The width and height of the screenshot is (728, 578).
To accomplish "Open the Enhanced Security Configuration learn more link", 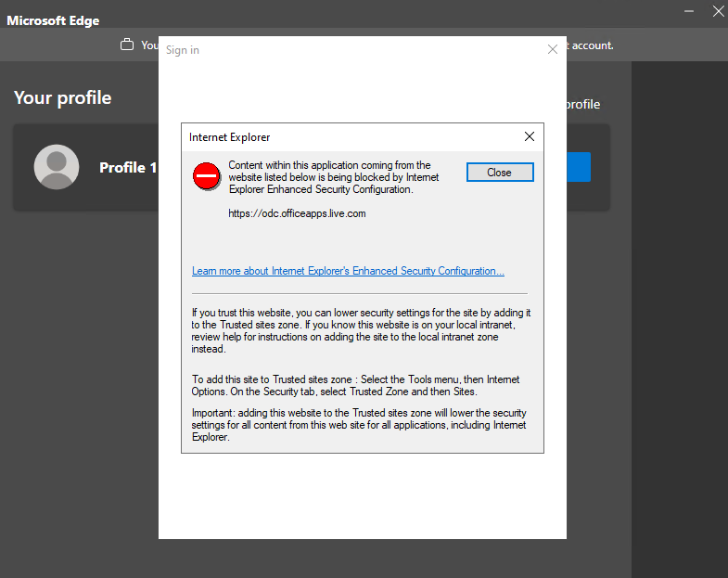I will click(348, 271).
